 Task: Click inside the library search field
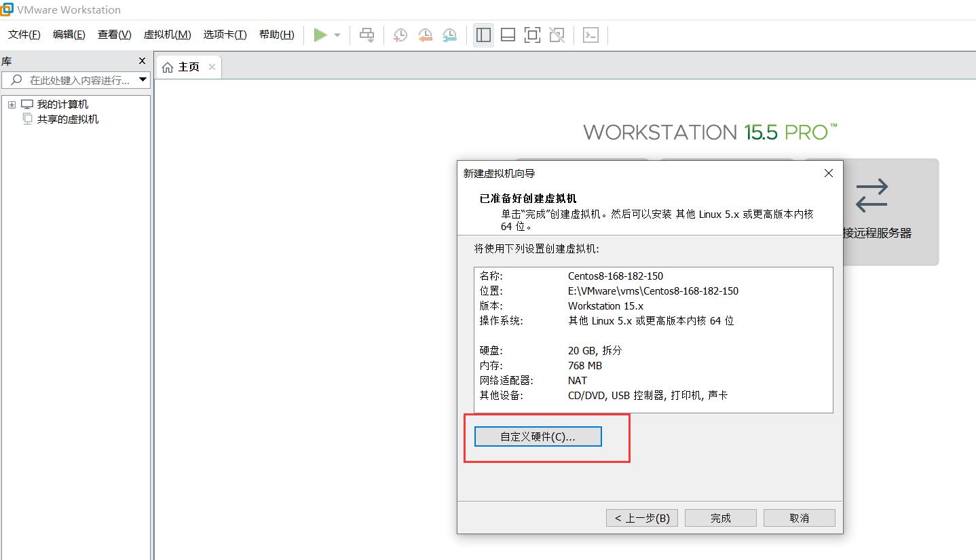pos(75,79)
